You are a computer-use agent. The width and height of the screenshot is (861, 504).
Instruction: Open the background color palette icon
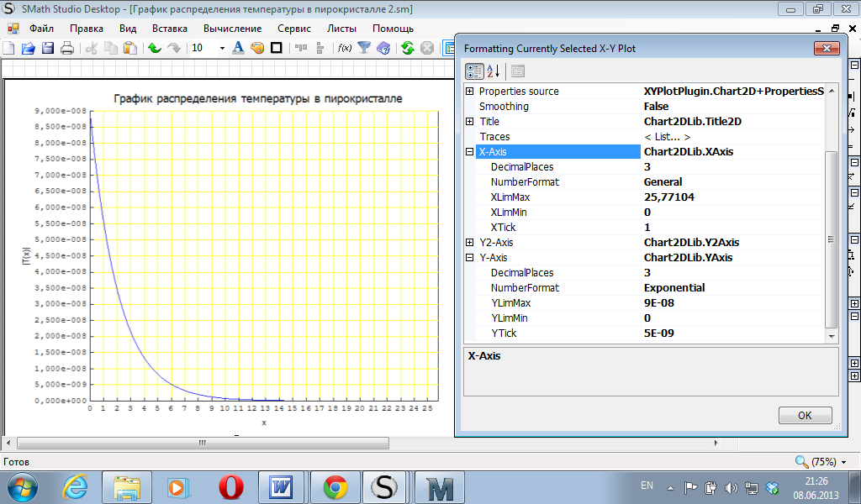pos(257,48)
